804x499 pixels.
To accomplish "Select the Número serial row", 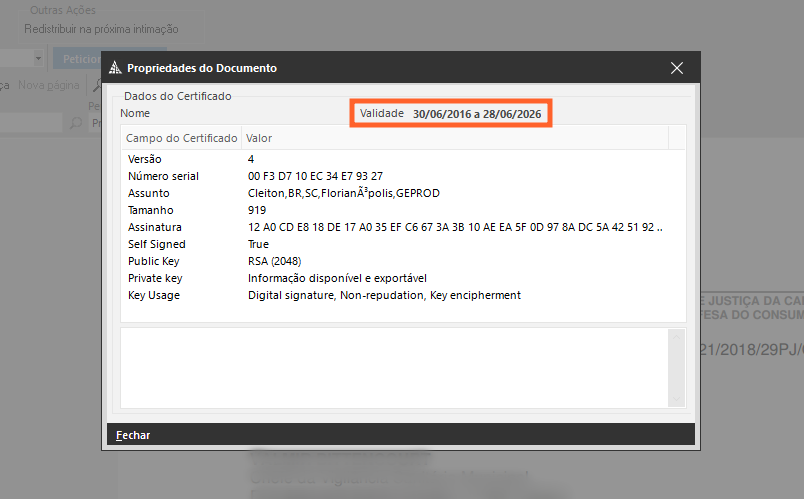I will coord(164,176).
